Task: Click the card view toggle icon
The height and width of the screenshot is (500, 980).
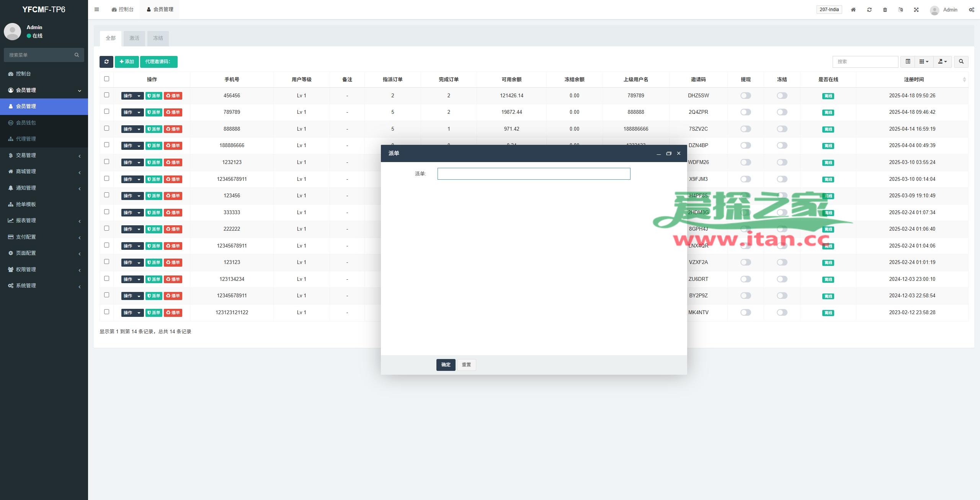Action: coord(908,62)
